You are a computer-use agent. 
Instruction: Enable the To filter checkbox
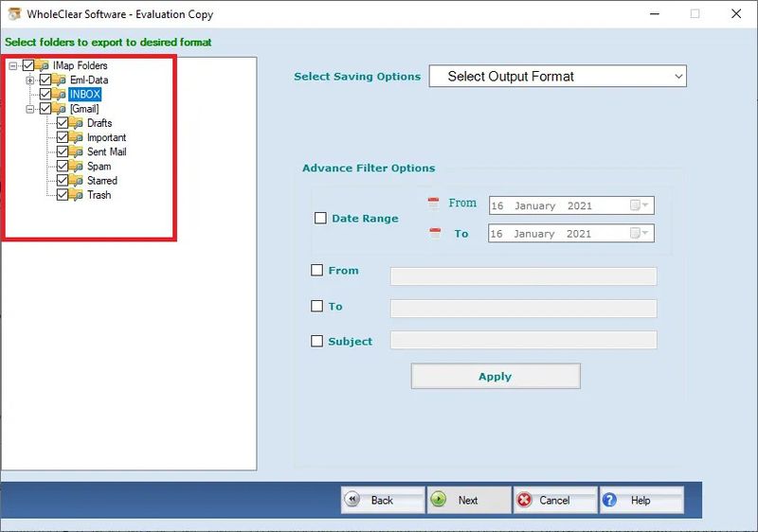316,306
